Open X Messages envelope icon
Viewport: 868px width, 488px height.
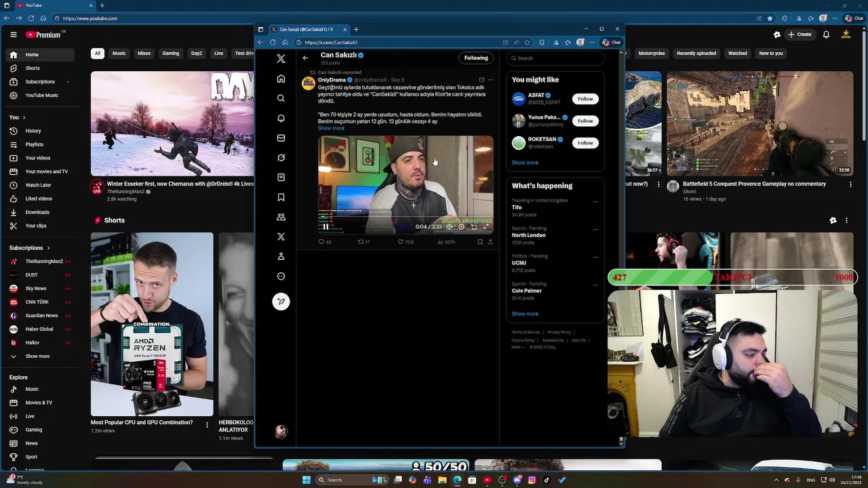(x=281, y=138)
